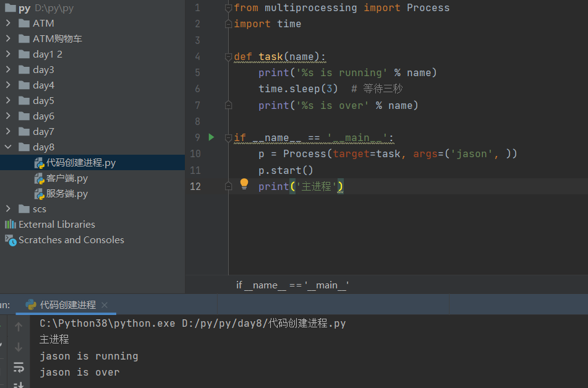Click the Scratches and Consoles icon
588x388 pixels.
click(x=10, y=239)
